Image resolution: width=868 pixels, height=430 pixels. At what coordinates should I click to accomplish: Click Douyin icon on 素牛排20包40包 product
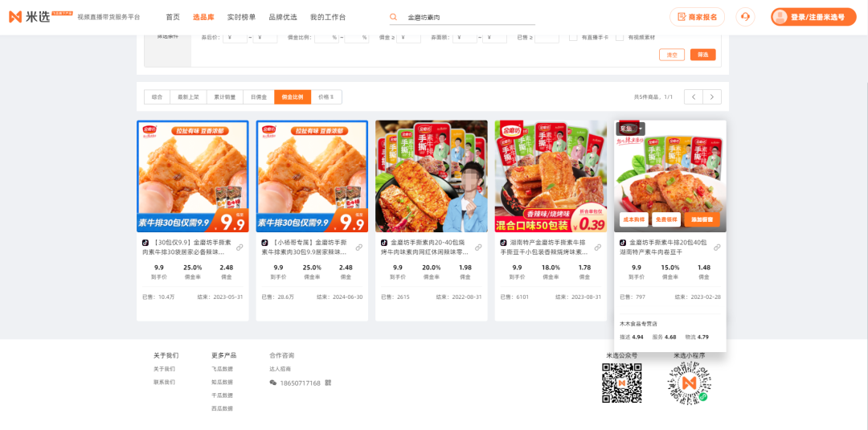pyautogui.click(x=623, y=243)
